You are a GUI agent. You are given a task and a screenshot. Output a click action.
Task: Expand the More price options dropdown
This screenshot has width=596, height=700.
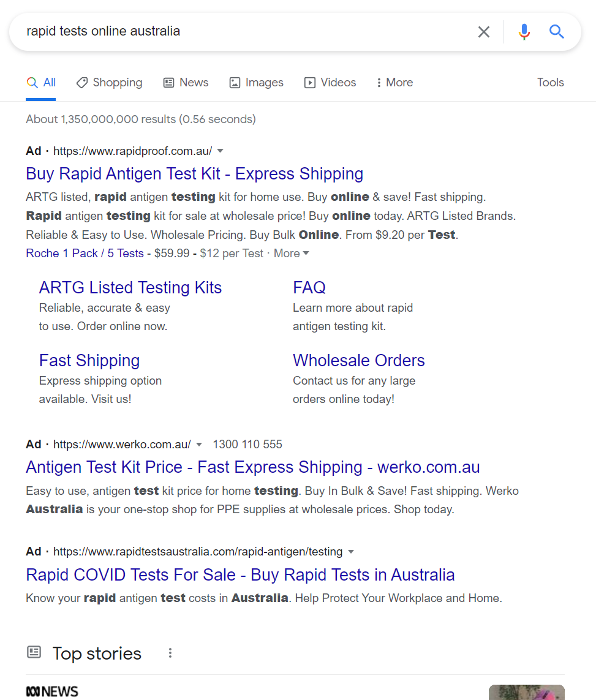pyautogui.click(x=291, y=254)
